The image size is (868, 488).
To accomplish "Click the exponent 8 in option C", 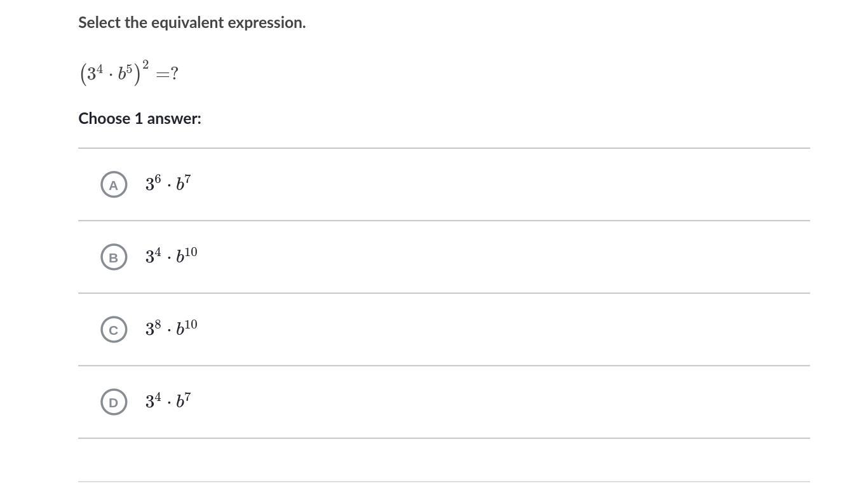I will pos(158,325).
